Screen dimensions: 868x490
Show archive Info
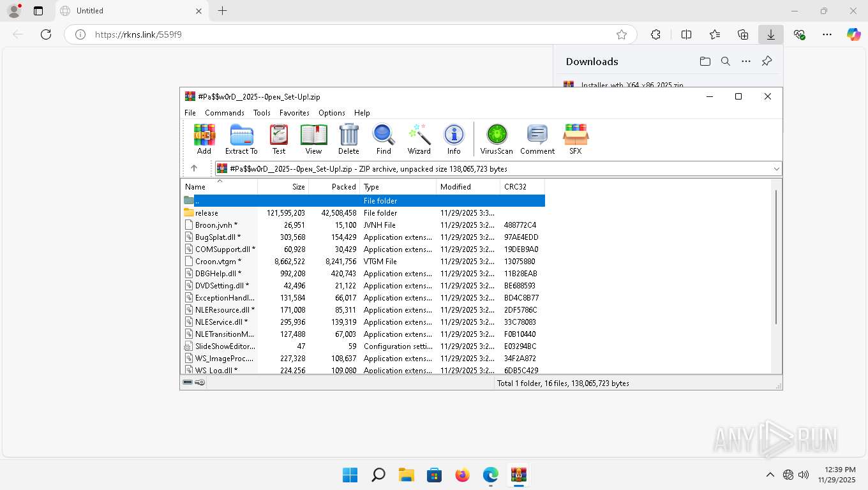pos(454,139)
